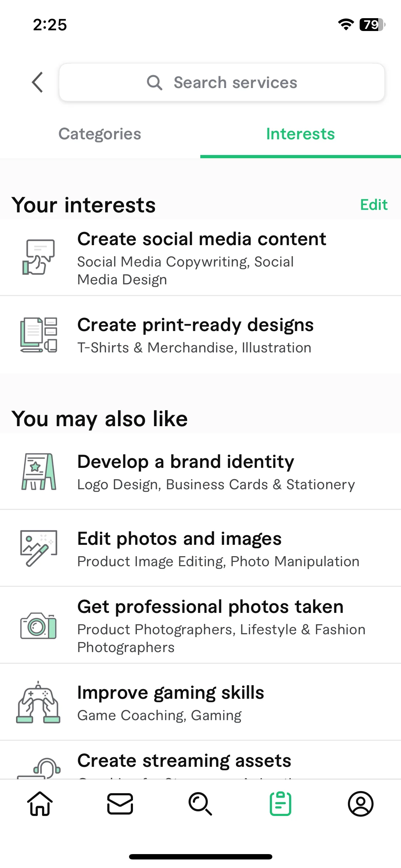Image resolution: width=401 pixels, height=868 pixels.
Task: Edit your interests
Action: pos(374,205)
